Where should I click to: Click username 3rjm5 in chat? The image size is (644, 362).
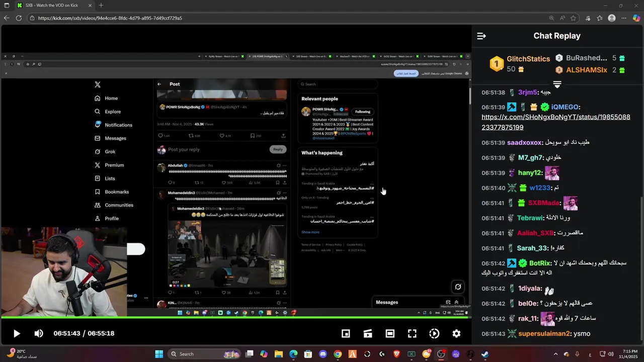(528, 93)
